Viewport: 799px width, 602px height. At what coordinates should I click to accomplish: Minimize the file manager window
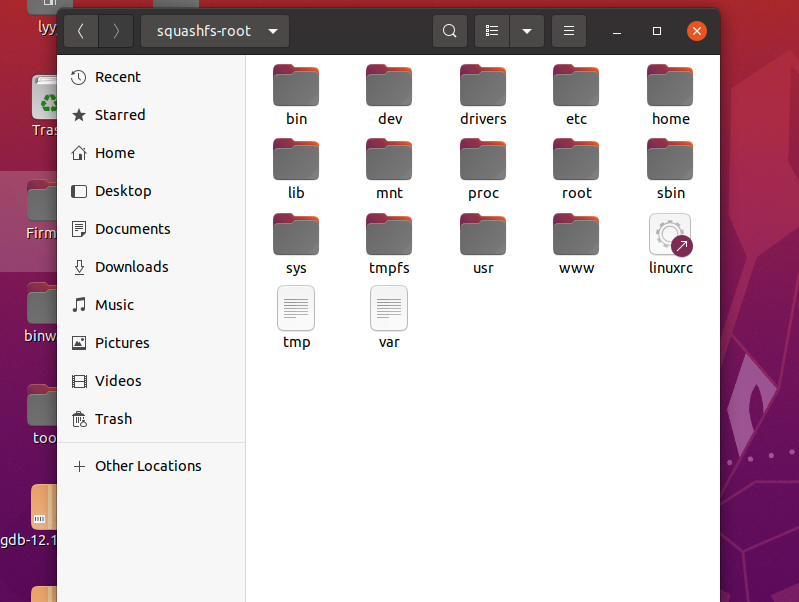617,32
